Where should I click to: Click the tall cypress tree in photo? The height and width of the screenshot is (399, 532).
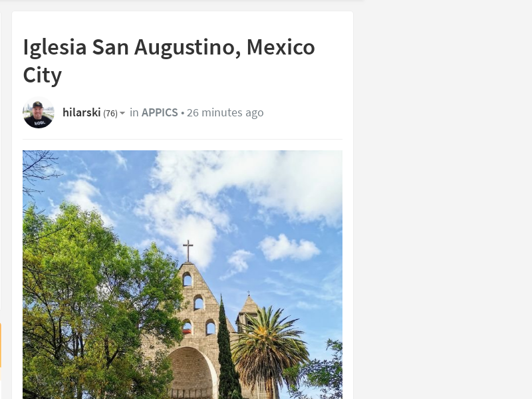[227, 350]
